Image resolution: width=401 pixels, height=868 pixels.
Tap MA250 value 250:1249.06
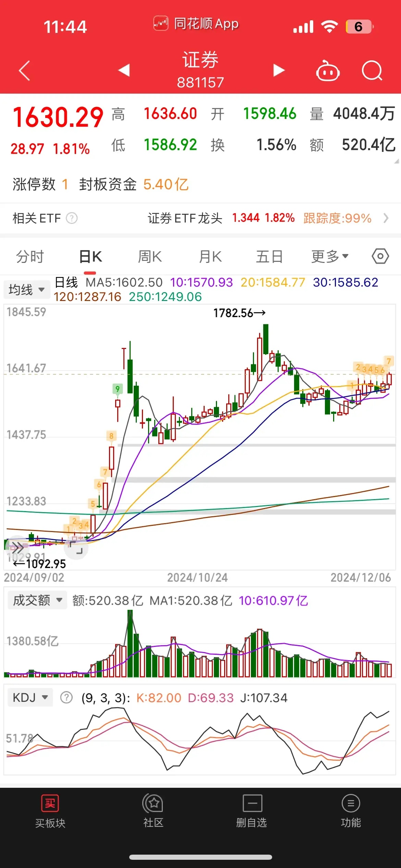[165, 297]
